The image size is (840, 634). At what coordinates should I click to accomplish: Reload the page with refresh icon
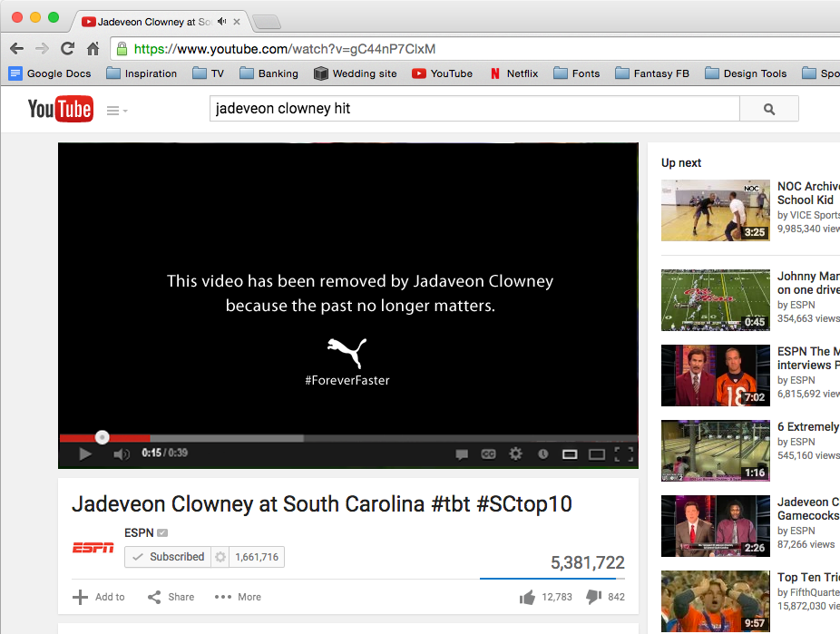67,49
